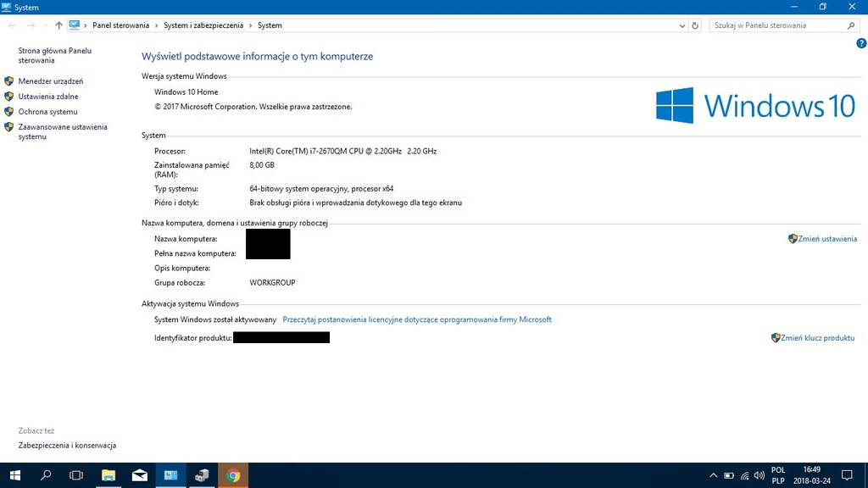
Task: Click the Wi-Fi network tray icon
Action: click(x=744, y=475)
